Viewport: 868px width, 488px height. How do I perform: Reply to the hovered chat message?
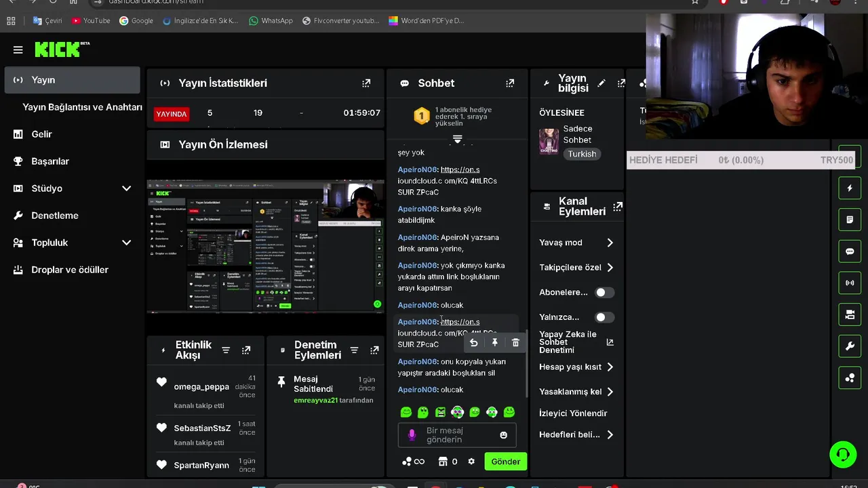pos(474,343)
